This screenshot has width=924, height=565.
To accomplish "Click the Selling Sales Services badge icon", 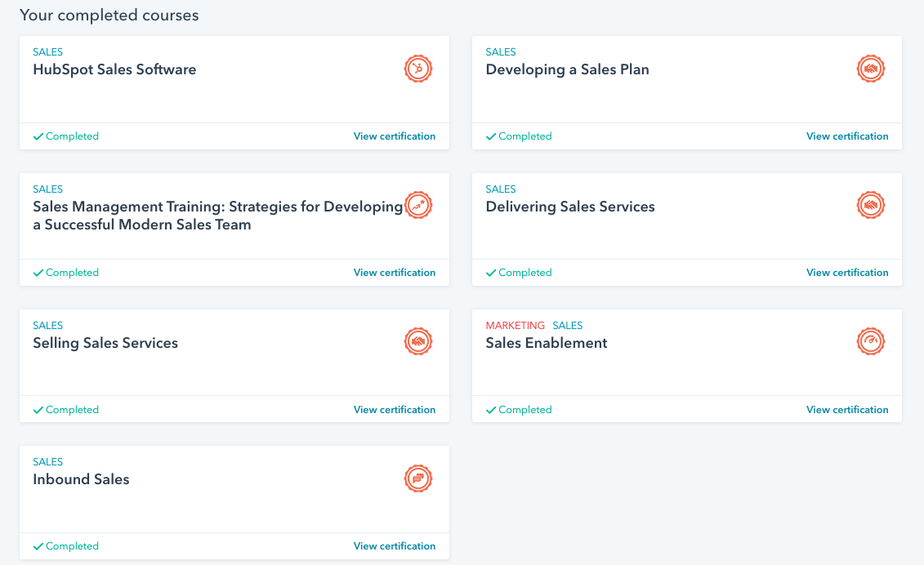I will (x=417, y=341).
